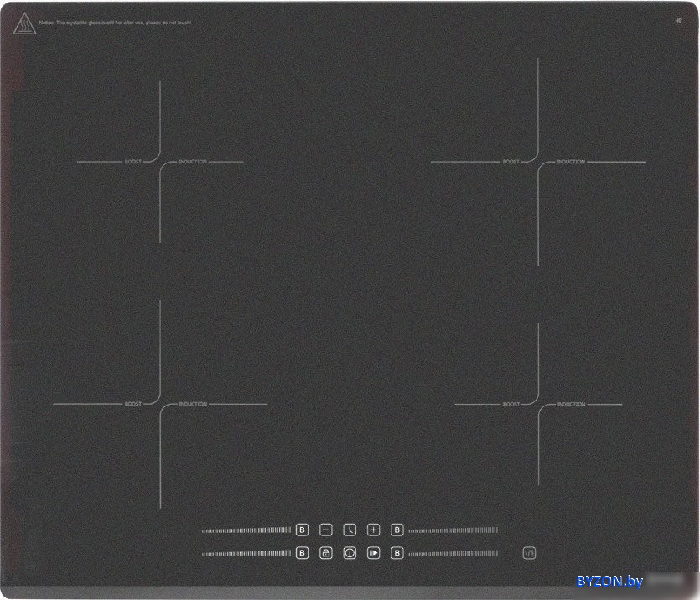Tap the 1/0 icon right of the sliders
The image size is (700, 600).
[529, 553]
